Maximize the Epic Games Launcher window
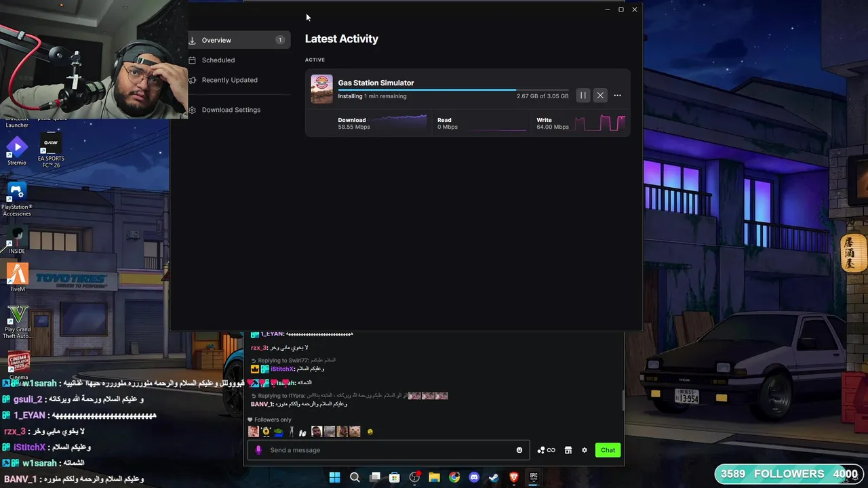 click(x=620, y=9)
